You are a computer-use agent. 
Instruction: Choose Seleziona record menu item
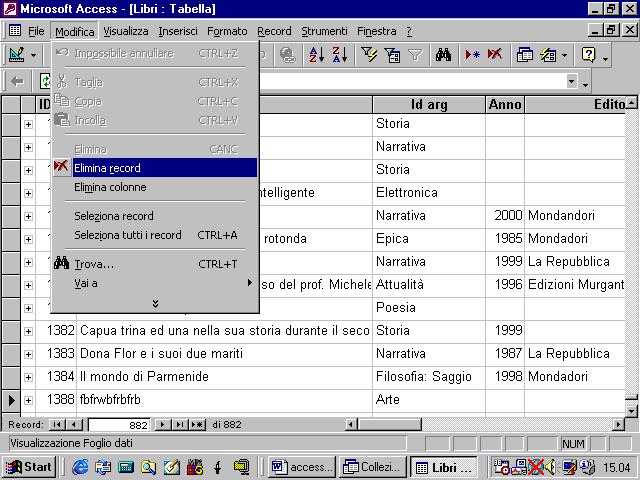pyautogui.click(x=155, y=216)
